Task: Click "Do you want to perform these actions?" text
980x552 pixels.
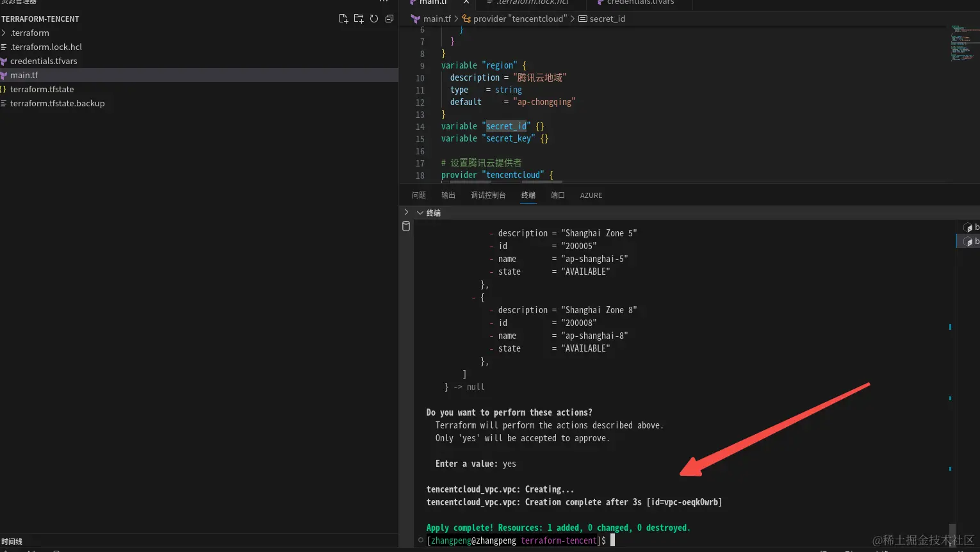Action: click(x=509, y=412)
